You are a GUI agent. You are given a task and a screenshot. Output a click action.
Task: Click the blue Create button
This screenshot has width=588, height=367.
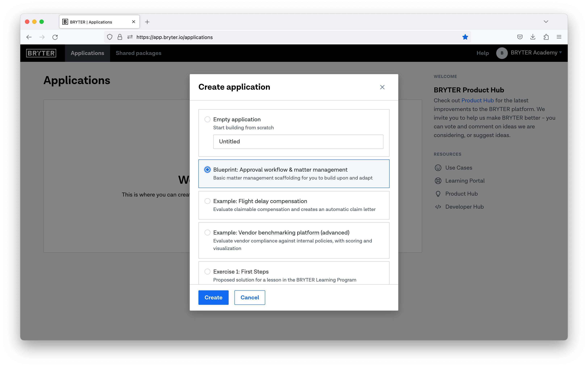click(x=213, y=297)
